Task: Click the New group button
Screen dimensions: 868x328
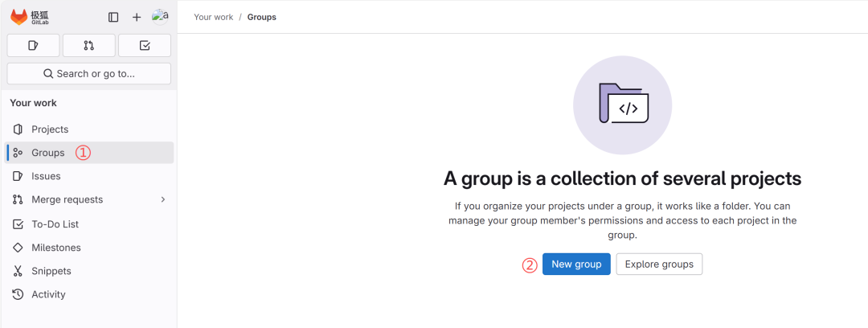Action: 576,264
